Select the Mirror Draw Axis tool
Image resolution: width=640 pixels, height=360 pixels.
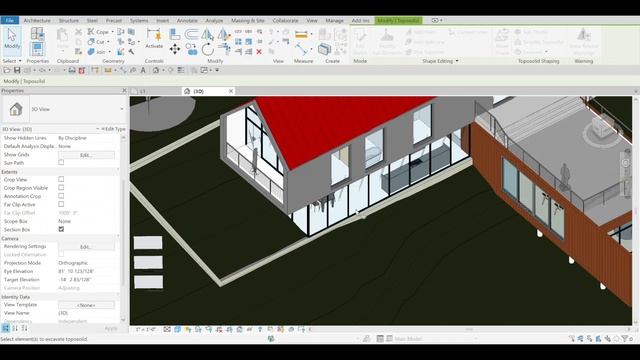224,34
